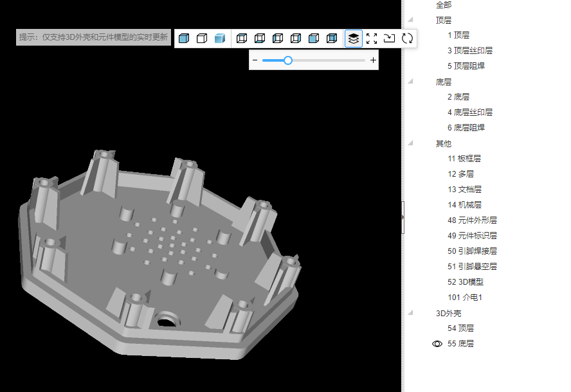Select layer 50 引脚焊接层

coord(472,251)
